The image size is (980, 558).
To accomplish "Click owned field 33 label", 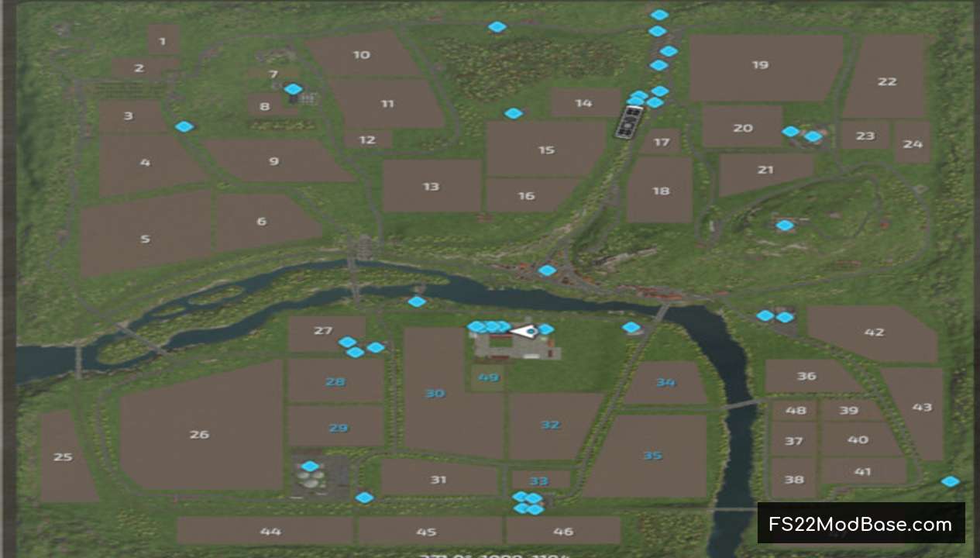I will pos(538,481).
